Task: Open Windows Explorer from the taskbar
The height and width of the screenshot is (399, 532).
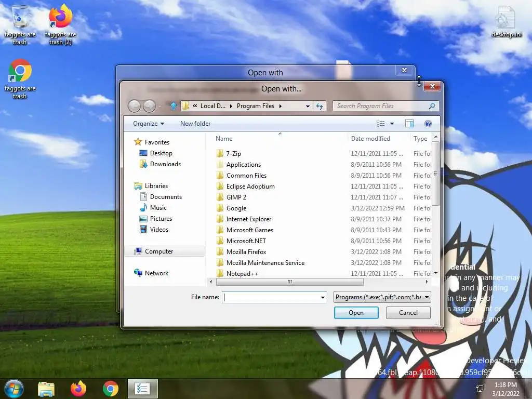Action: click(46, 389)
